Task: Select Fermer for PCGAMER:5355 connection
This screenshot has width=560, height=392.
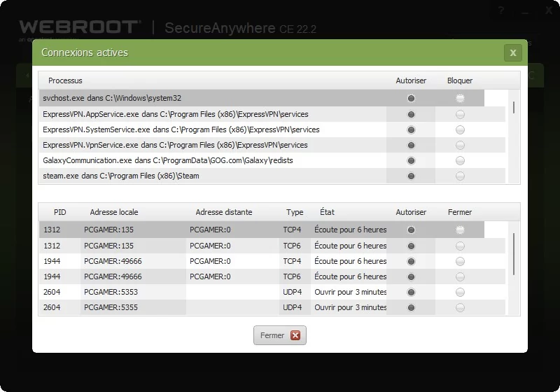Action: [460, 307]
